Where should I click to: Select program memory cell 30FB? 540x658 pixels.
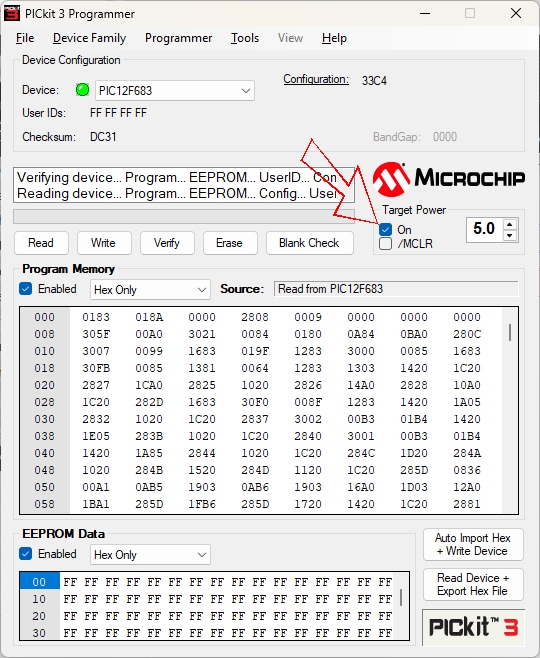[x=96, y=368]
